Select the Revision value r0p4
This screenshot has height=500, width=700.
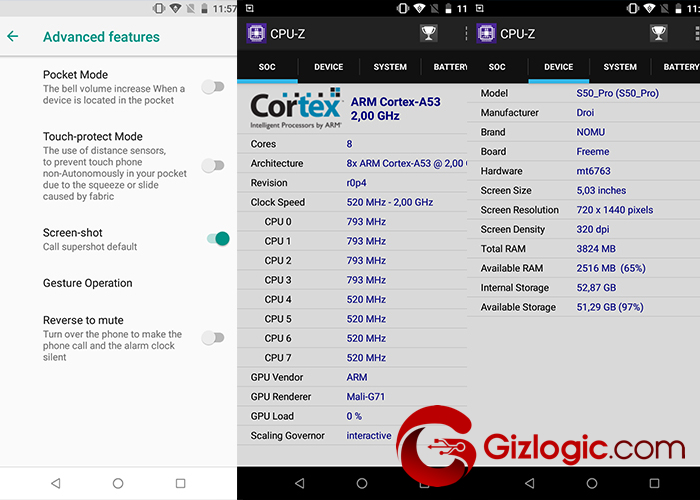click(x=356, y=183)
